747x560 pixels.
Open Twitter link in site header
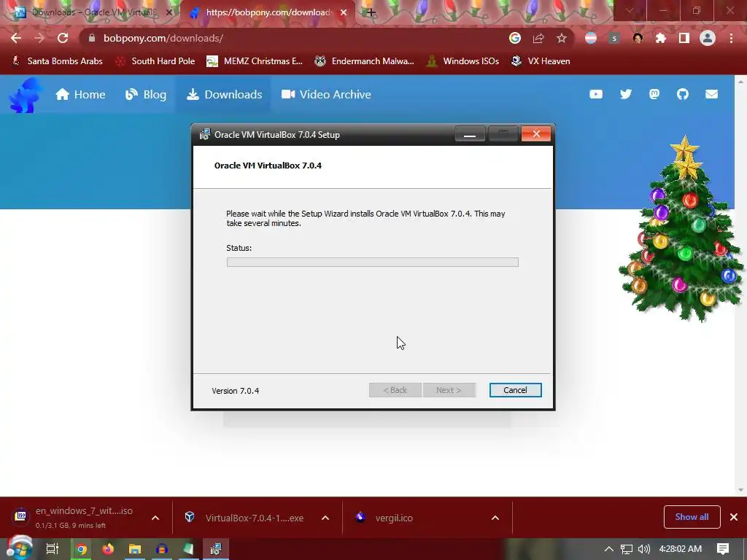click(x=625, y=94)
